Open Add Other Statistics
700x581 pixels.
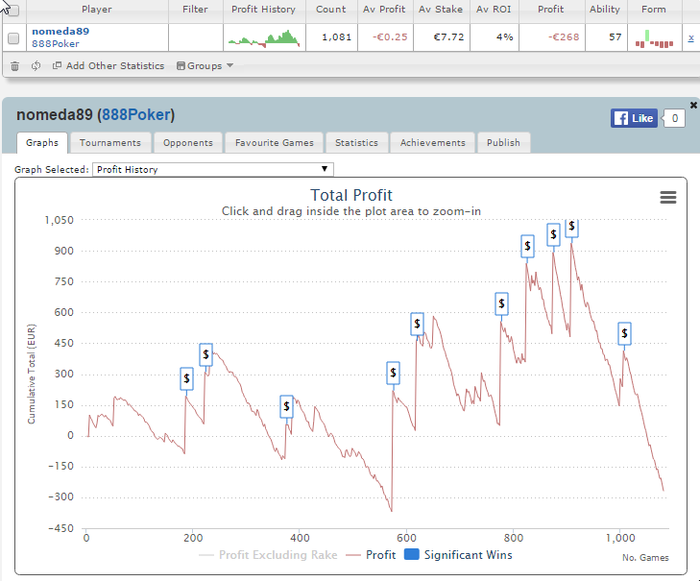(108, 66)
